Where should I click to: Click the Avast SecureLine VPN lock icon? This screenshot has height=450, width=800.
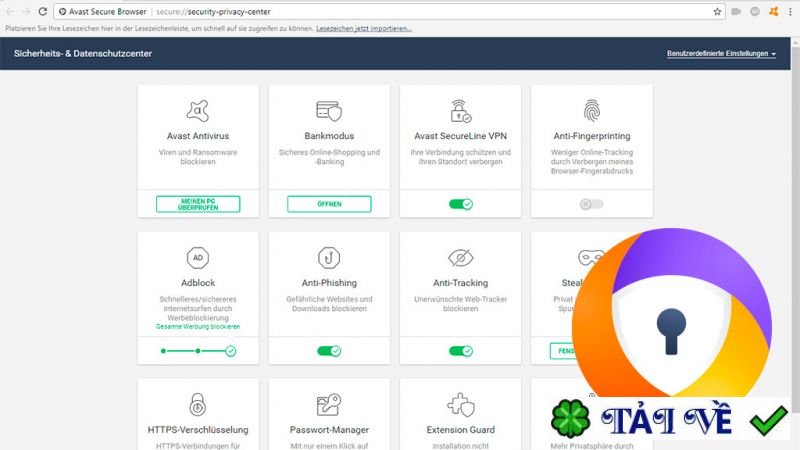pyautogui.click(x=461, y=111)
